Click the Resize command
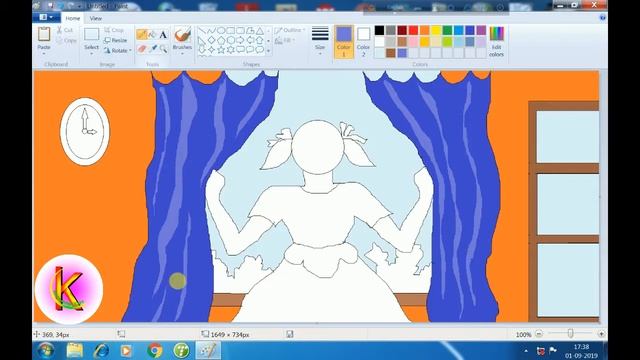The width and height of the screenshot is (640, 360). click(x=116, y=40)
